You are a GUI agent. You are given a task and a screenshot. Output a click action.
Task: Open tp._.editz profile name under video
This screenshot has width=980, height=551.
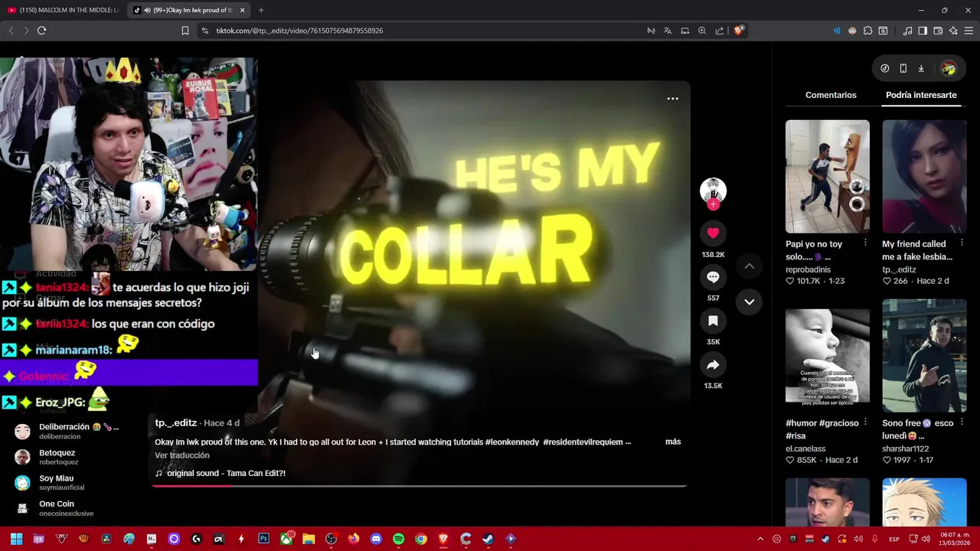[176, 423]
